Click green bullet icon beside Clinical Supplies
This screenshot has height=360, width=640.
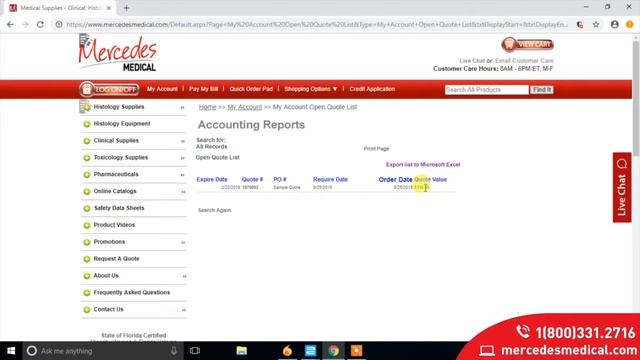(x=87, y=141)
